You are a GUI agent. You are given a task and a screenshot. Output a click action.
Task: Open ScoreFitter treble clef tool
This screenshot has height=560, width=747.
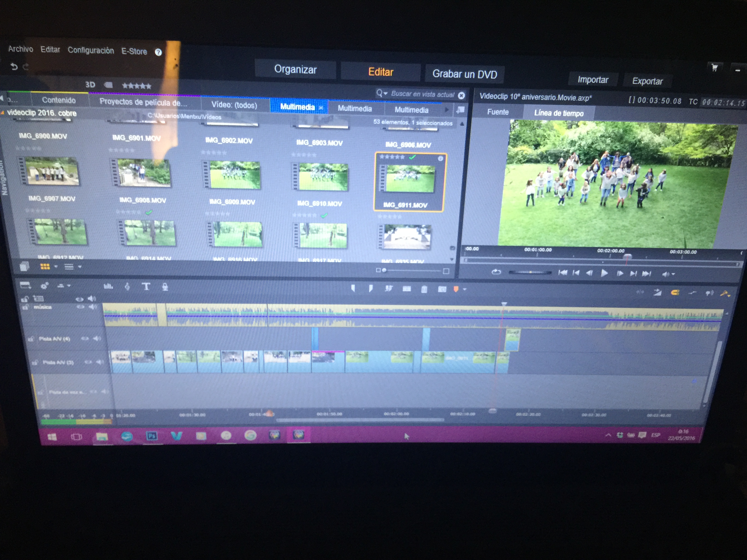pyautogui.click(x=127, y=287)
